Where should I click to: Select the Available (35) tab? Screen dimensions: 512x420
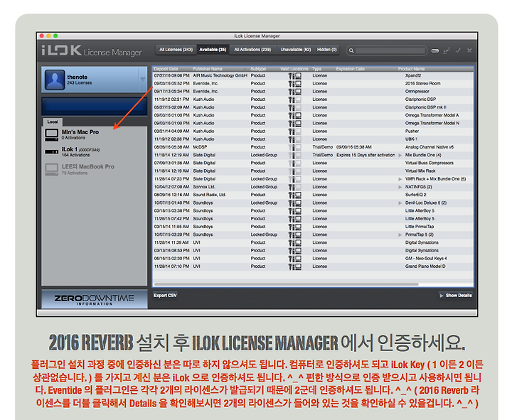click(x=213, y=50)
